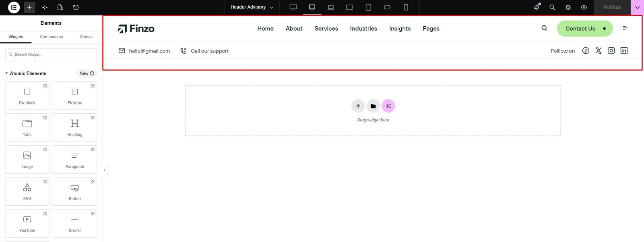Image resolution: width=644 pixels, height=242 pixels.
Task: Click the Drag widget here text
Action: coord(373,120)
